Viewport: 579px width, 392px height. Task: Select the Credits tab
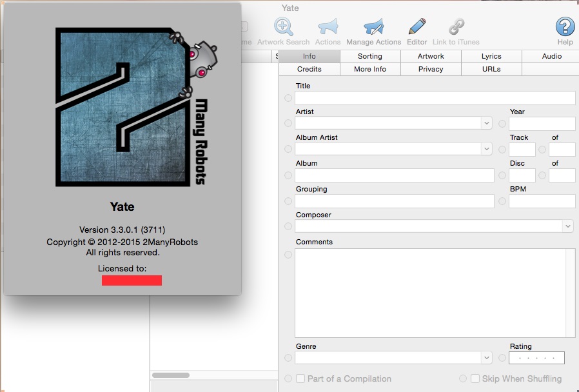click(x=309, y=69)
